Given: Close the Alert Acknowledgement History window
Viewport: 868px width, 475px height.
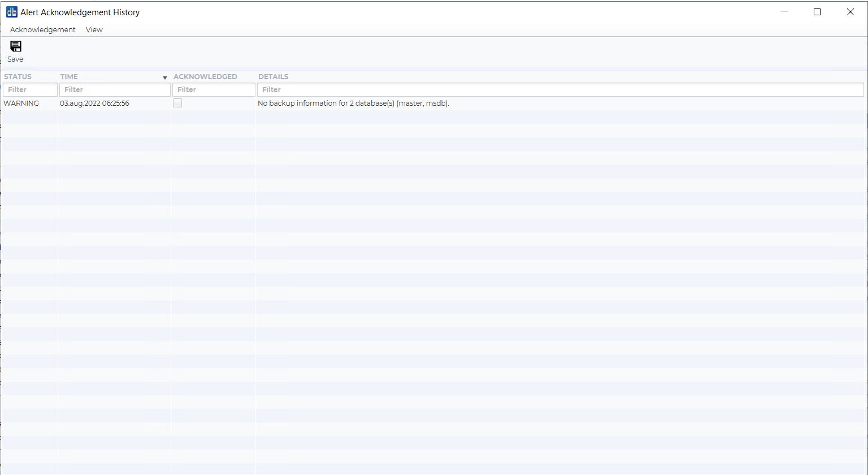Looking at the screenshot, I should tap(850, 12).
